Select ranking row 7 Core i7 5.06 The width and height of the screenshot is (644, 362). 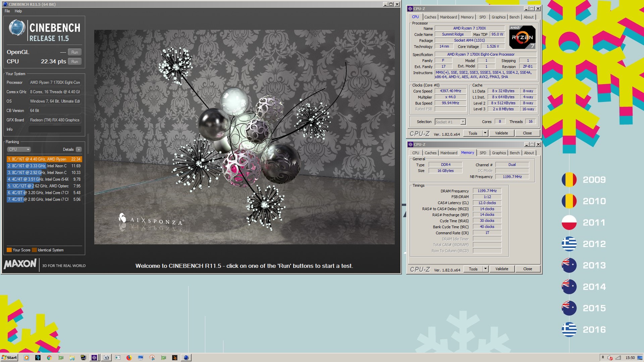coord(44,199)
